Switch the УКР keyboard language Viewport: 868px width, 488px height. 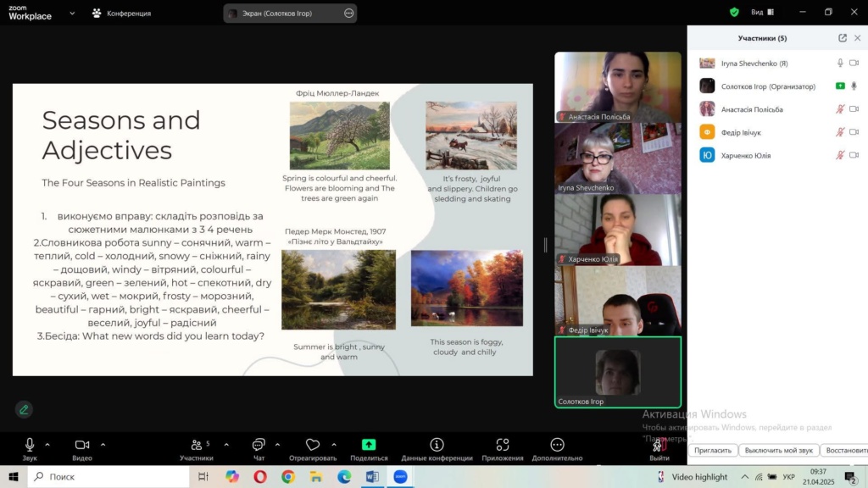click(x=789, y=477)
